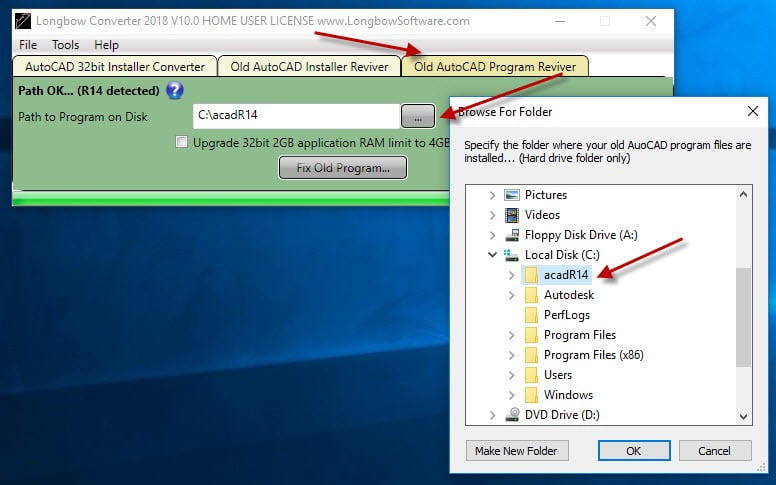Click the Autodesk folder icon
Viewport: 776px width, 485px height.
coord(531,295)
